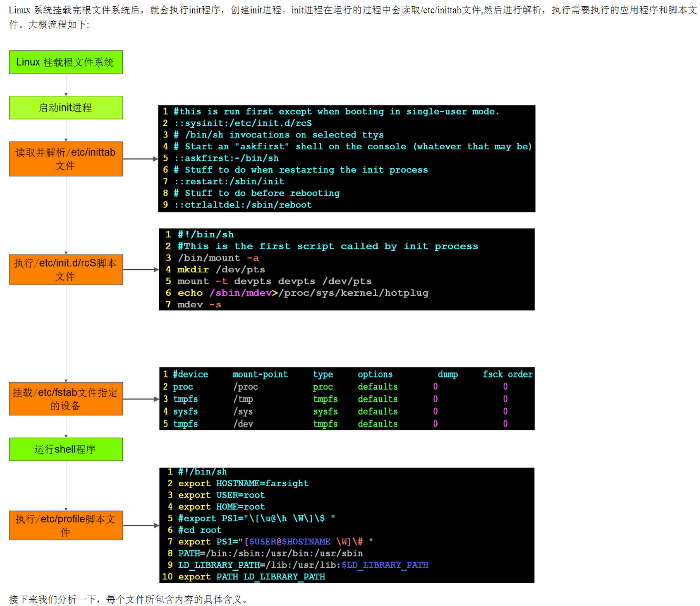Click the '启动init进程' flowchart box
Image resolution: width=700 pixels, height=606 pixels.
pyautogui.click(x=66, y=108)
